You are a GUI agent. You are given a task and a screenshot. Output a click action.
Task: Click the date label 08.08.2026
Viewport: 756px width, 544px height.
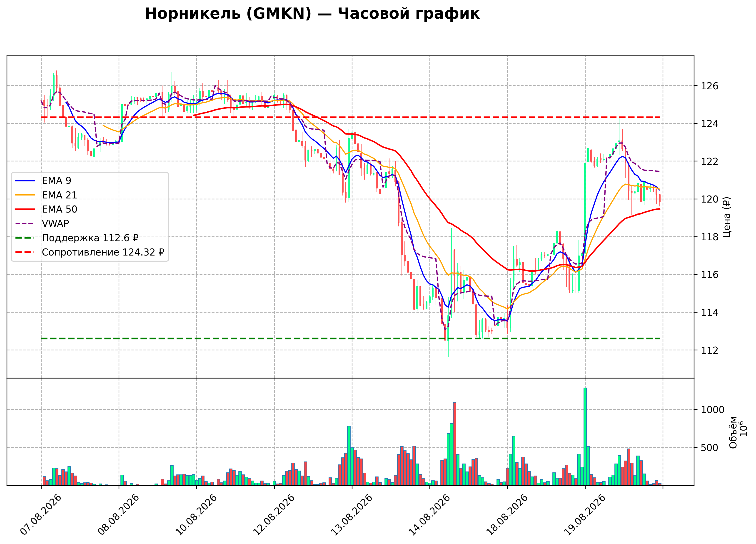[x=119, y=515]
